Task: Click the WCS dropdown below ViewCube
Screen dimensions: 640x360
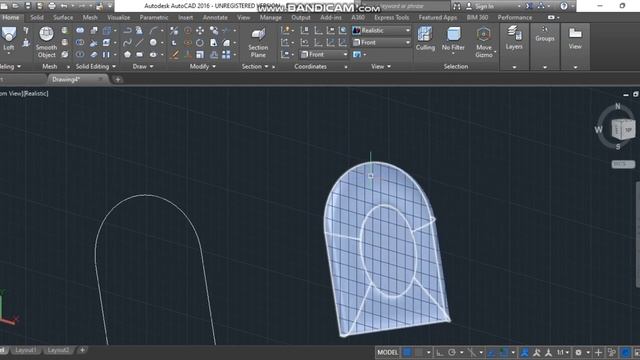Action: (x=623, y=164)
